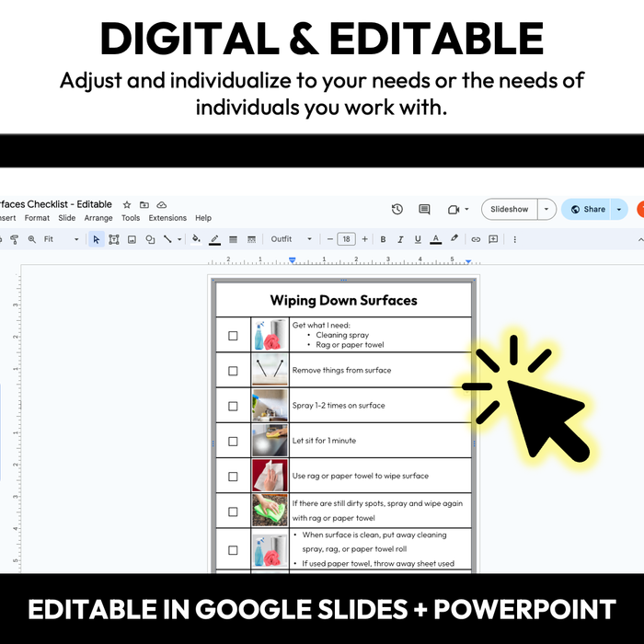Viewport: 644px width, 644px height.
Task: Open the Format menu
Action: pos(37,218)
